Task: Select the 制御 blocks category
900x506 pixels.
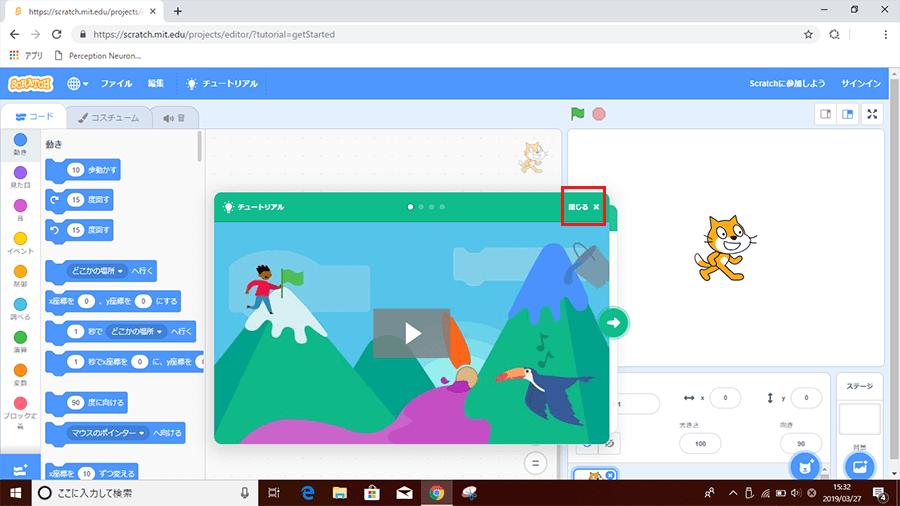Action: 20,276
